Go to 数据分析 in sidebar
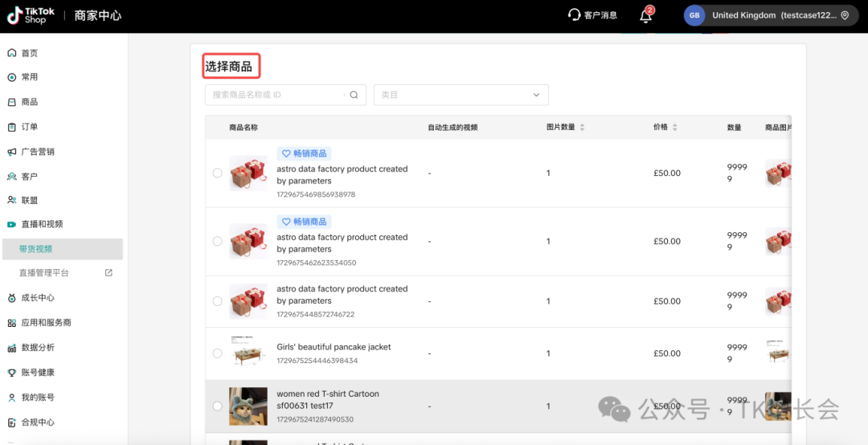The width and height of the screenshot is (868, 445). (x=37, y=348)
